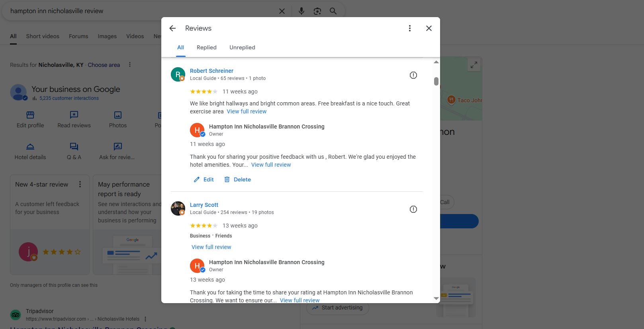Open Edit profile shortcut
The height and width of the screenshot is (329, 644).
tap(30, 119)
